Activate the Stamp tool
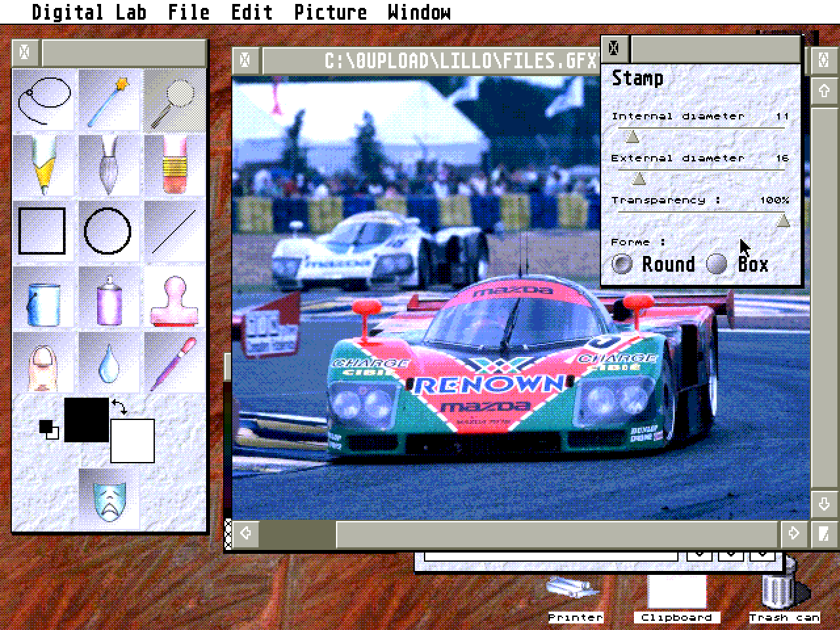The image size is (840, 630). [x=175, y=297]
